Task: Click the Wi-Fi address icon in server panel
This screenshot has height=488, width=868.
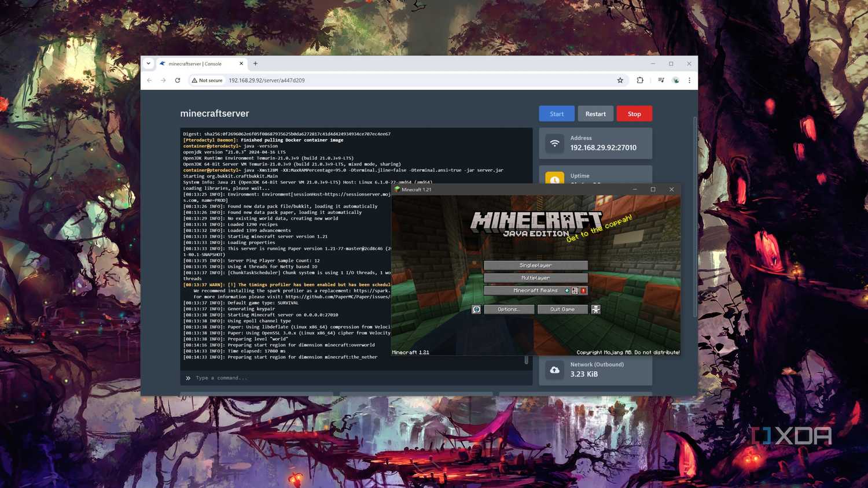Action: (x=554, y=143)
